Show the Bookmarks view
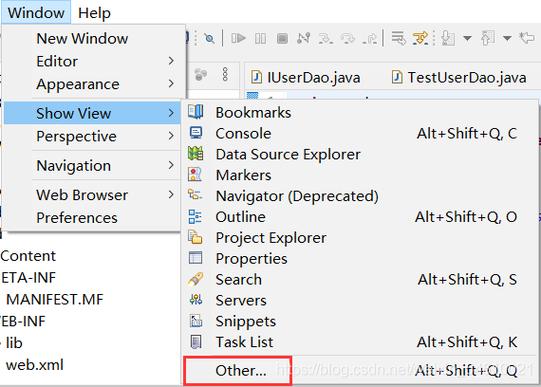Image resolution: width=541 pixels, height=387 pixels. (x=360, y=112)
